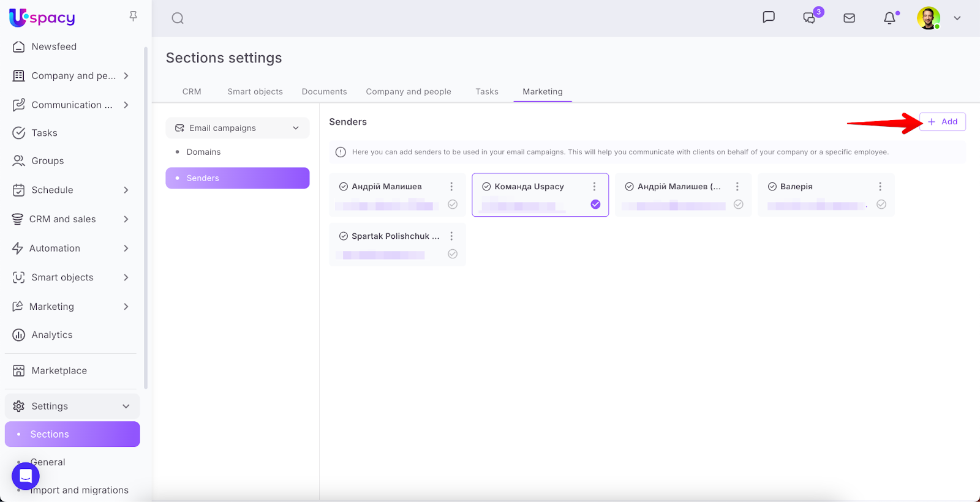Set Spartak Polishchuk as default sender checkmark
The height and width of the screenshot is (502, 980).
pos(453,254)
